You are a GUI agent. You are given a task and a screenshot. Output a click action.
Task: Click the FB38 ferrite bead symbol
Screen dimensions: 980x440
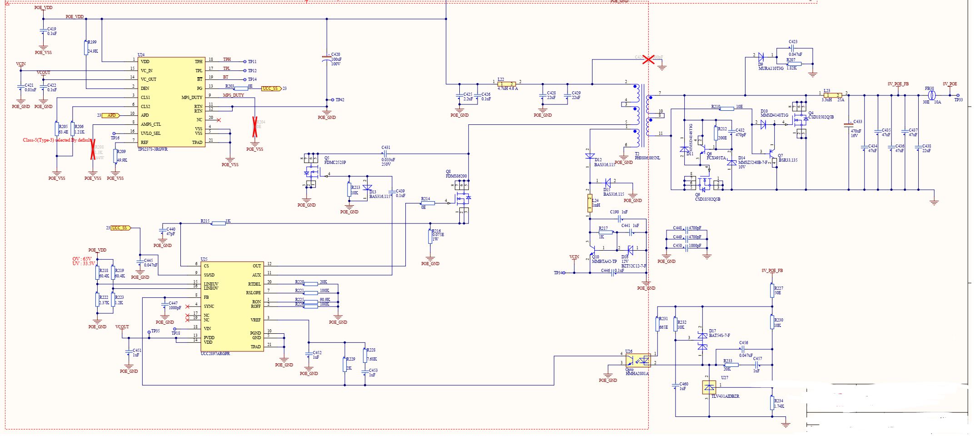tap(931, 95)
